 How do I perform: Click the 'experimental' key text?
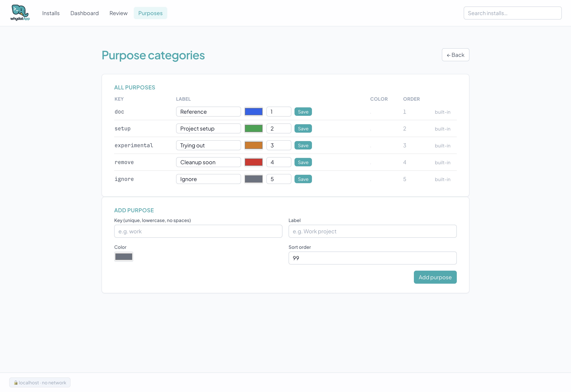134,145
